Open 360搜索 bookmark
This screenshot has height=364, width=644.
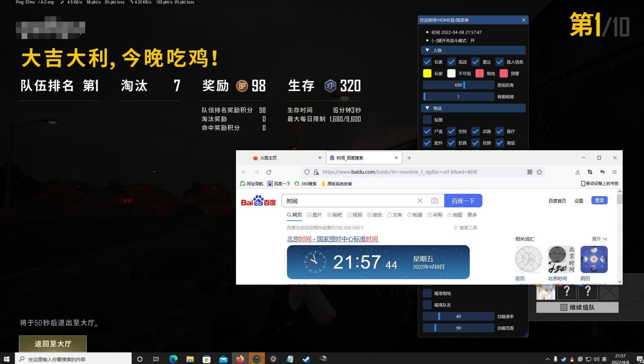305,184
